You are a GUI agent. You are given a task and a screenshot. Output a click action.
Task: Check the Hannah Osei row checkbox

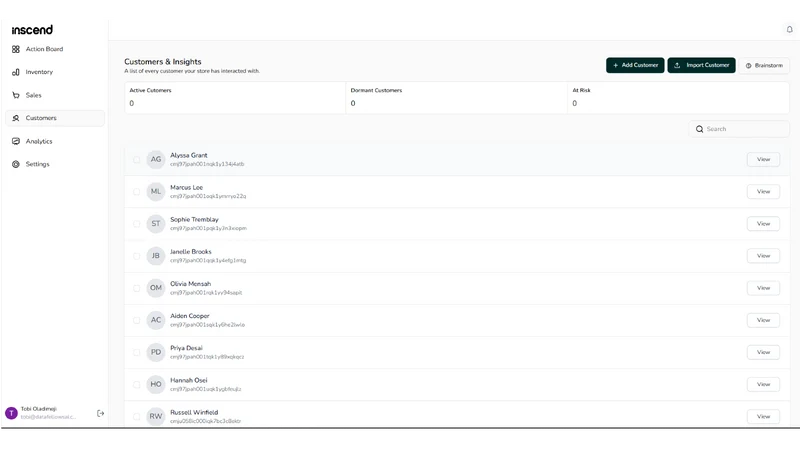[x=136, y=385]
